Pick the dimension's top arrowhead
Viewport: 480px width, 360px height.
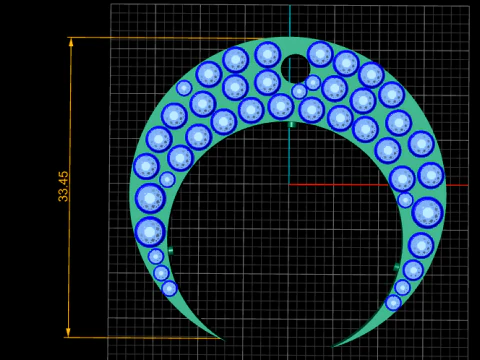point(71,42)
